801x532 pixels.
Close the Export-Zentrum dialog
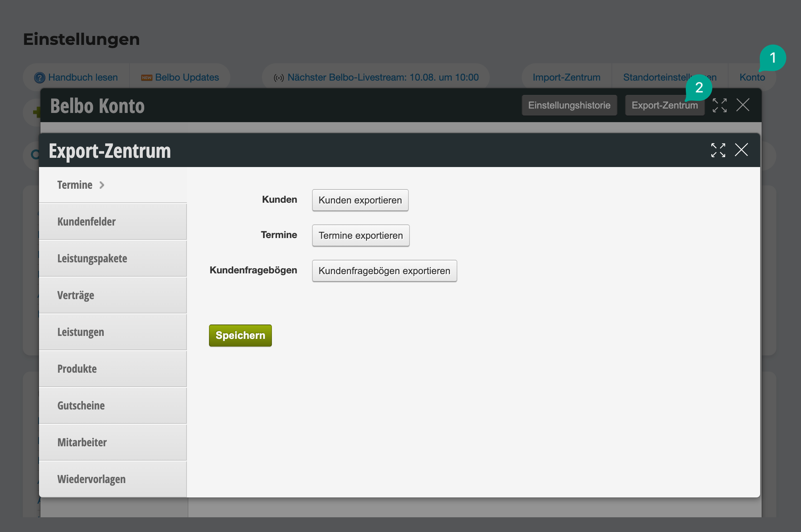click(x=741, y=150)
